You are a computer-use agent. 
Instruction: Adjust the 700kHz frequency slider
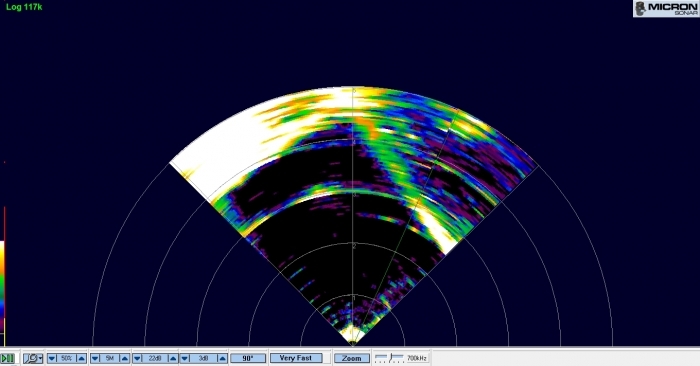coord(389,358)
